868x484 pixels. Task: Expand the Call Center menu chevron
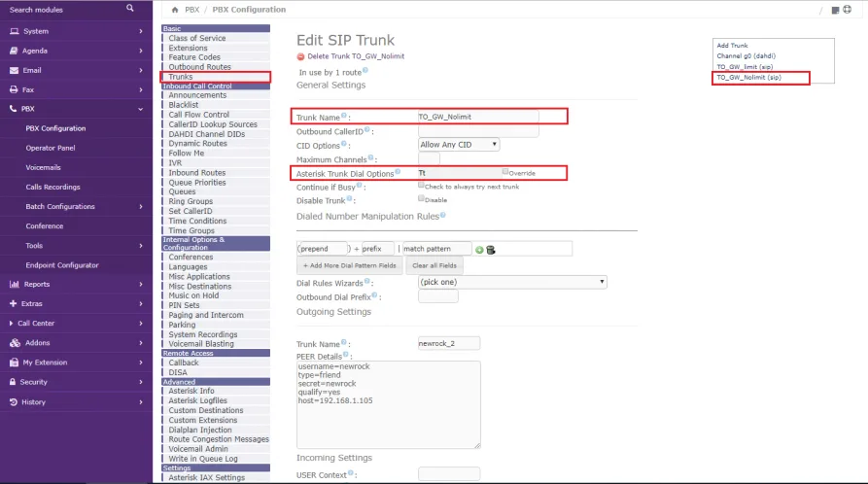coord(141,324)
